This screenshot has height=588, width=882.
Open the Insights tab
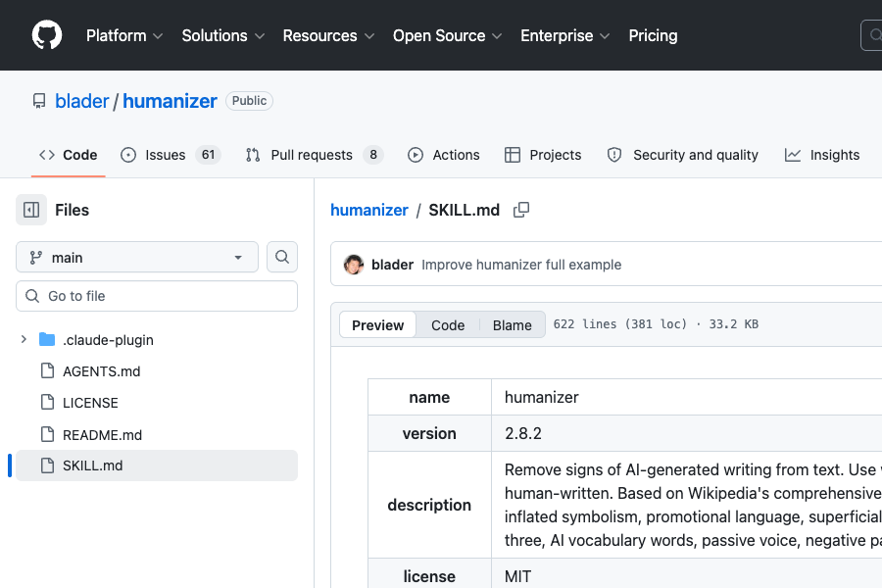(x=822, y=155)
